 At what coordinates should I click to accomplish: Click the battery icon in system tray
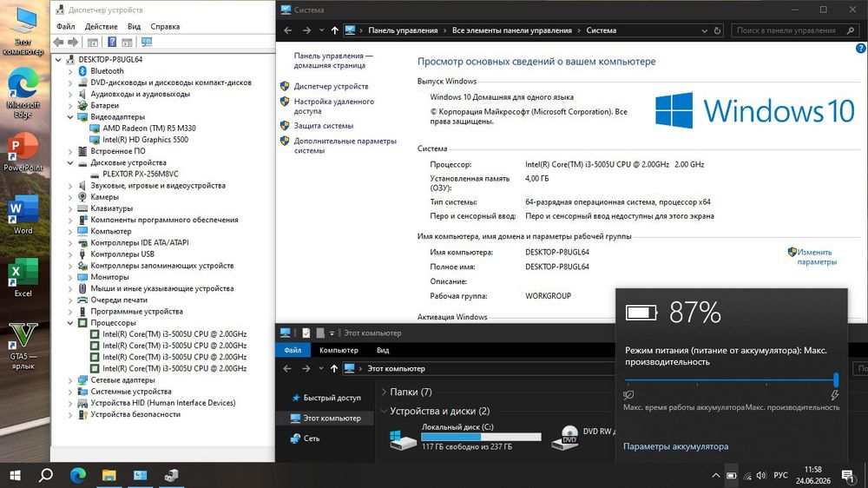(731, 476)
